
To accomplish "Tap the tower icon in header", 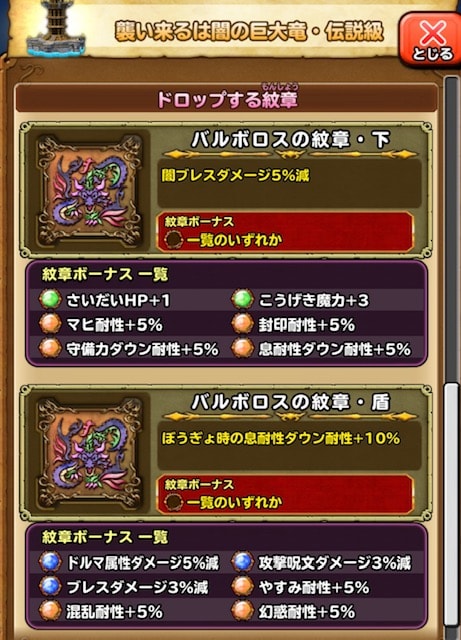I will [56, 27].
